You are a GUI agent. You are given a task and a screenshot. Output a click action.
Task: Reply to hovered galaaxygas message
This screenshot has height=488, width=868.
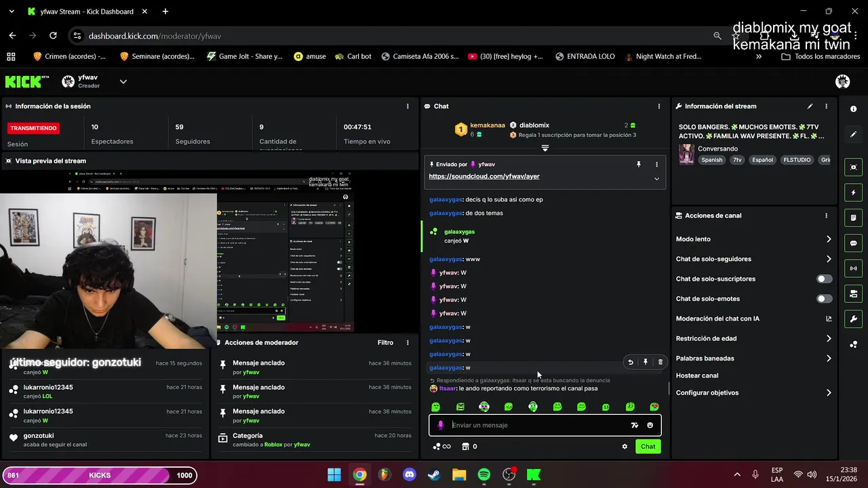pyautogui.click(x=631, y=362)
